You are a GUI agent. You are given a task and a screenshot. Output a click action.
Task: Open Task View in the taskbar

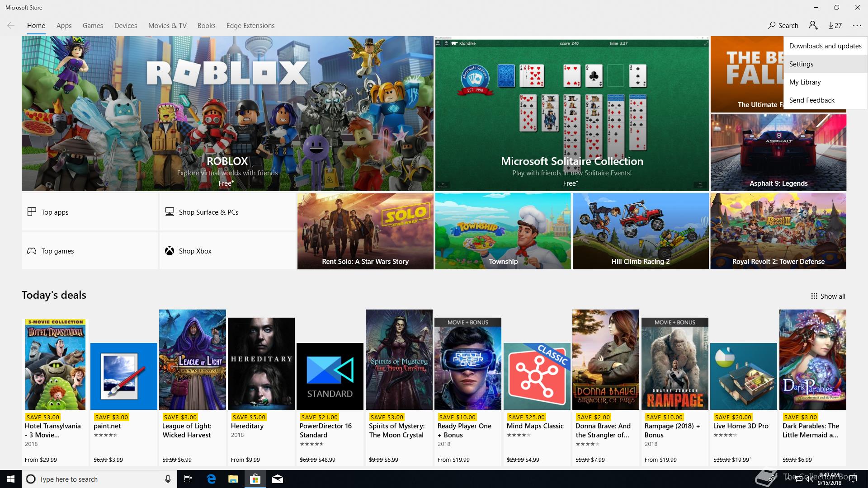(188, 479)
